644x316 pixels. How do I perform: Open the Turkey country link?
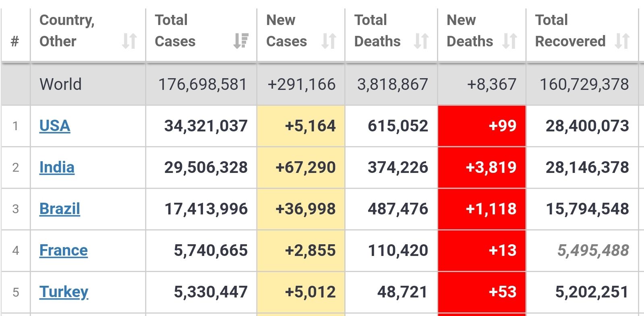click(64, 292)
